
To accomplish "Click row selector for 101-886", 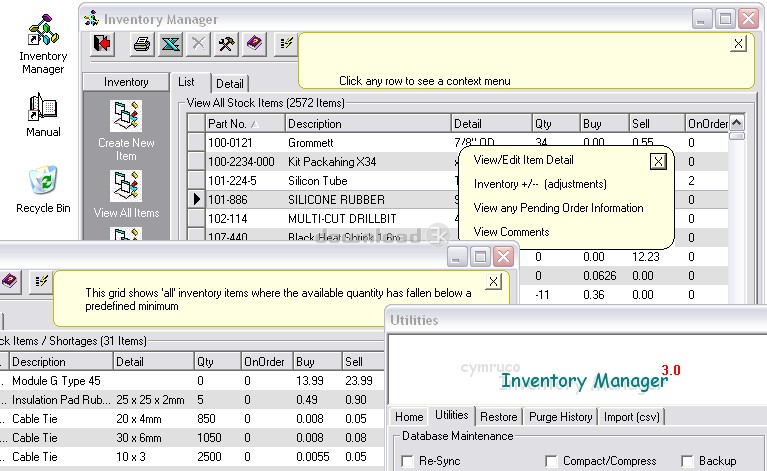I will [197, 200].
